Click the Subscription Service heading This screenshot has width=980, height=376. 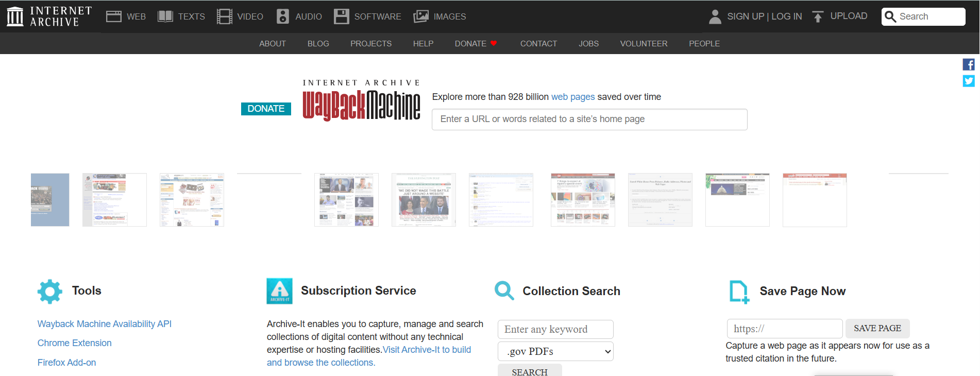click(x=359, y=290)
